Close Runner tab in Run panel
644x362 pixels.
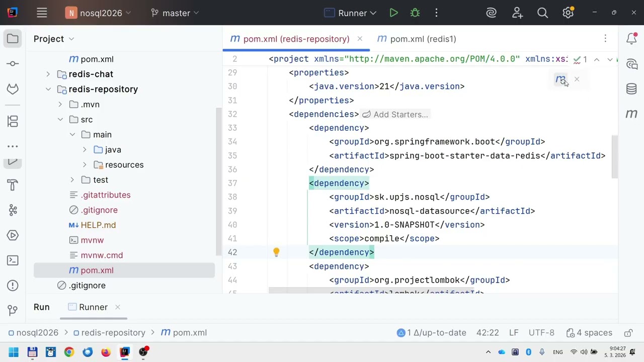pyautogui.click(x=117, y=307)
